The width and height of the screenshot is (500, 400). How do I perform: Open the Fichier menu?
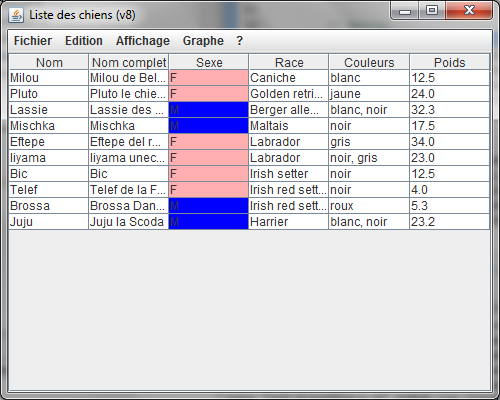(x=33, y=41)
